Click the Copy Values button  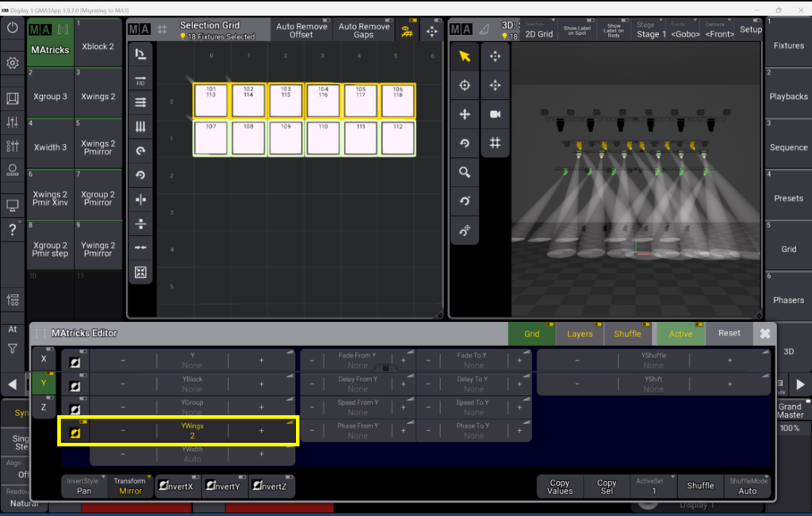pos(560,486)
